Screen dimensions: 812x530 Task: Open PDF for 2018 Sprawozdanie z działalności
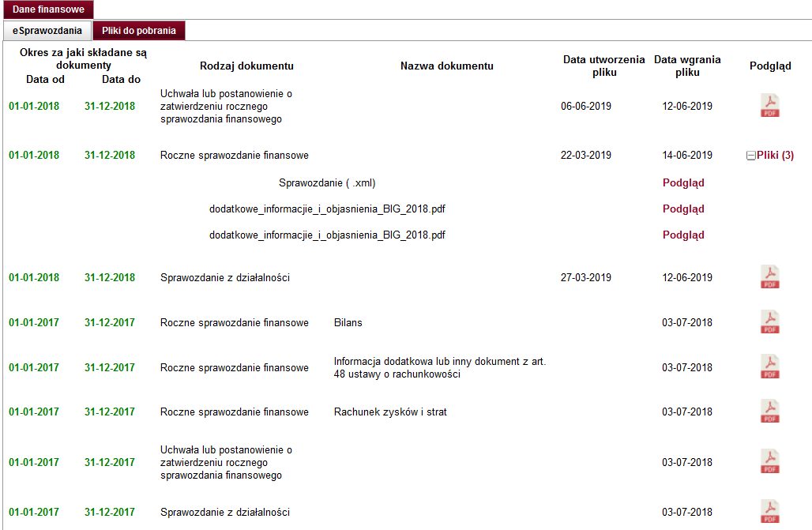click(769, 277)
